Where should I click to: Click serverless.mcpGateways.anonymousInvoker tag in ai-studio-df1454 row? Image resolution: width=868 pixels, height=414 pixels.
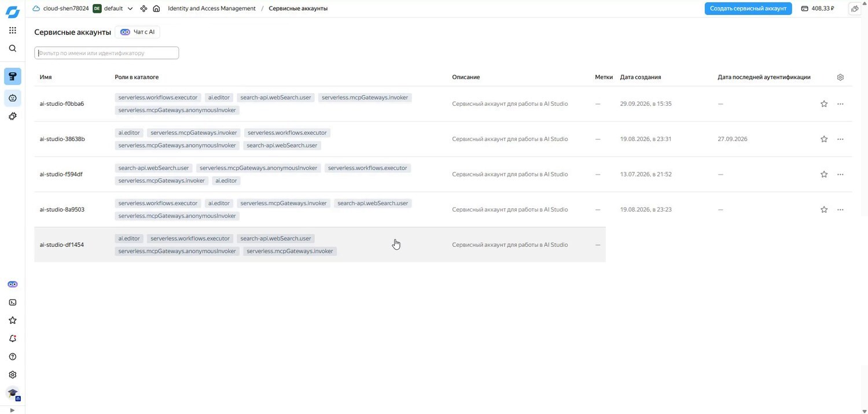177,252
